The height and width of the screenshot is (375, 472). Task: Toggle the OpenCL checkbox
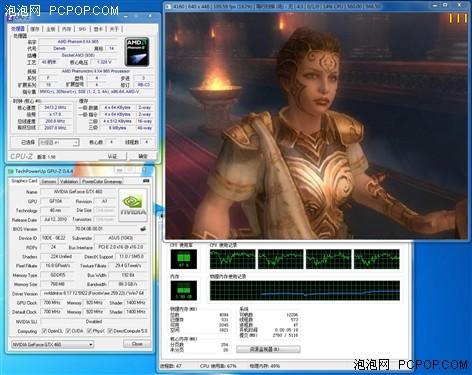point(44,331)
